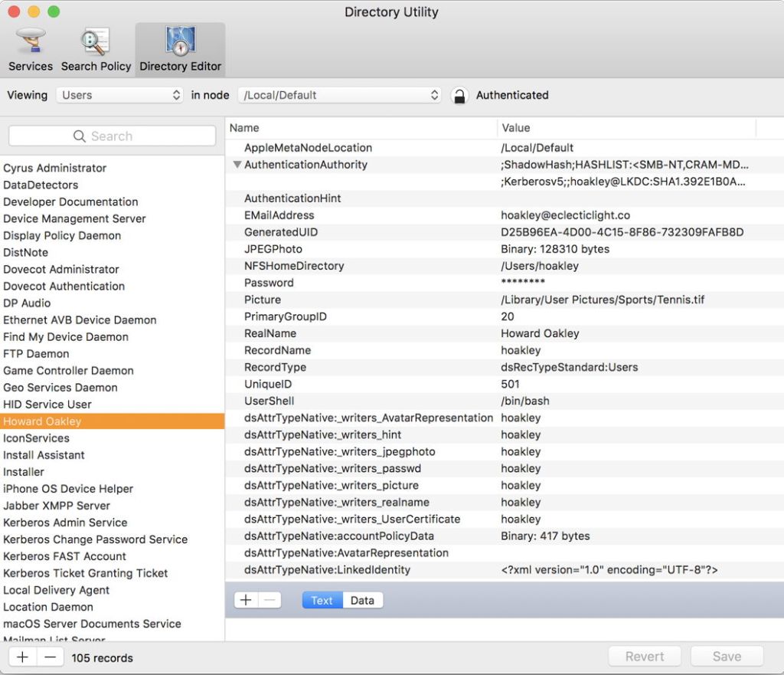The height and width of the screenshot is (675, 784).
Task: Select Kerberos Change Password Service
Action: [x=112, y=539]
